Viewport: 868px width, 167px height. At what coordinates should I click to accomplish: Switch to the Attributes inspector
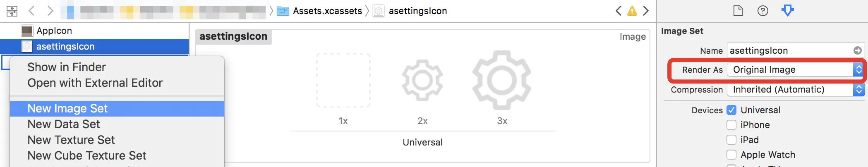point(787,11)
